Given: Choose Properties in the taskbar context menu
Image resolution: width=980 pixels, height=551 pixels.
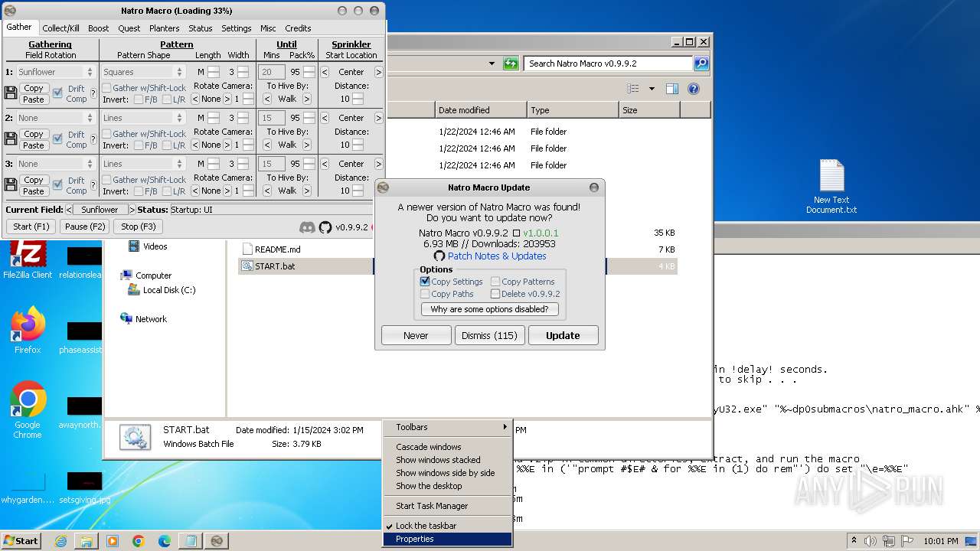Looking at the screenshot, I should [x=447, y=539].
